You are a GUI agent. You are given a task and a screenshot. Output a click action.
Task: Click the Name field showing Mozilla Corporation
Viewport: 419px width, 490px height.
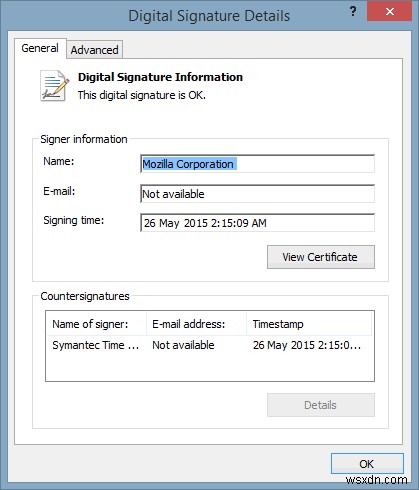[257, 164]
